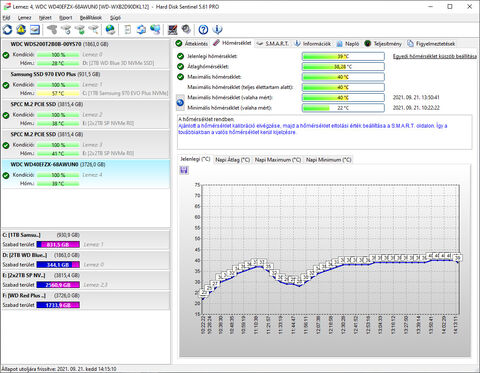Click the blue Ajánlott hőmérséklet kalibráció recommendation text
The height and width of the screenshot is (373, 480).
pos(313,129)
